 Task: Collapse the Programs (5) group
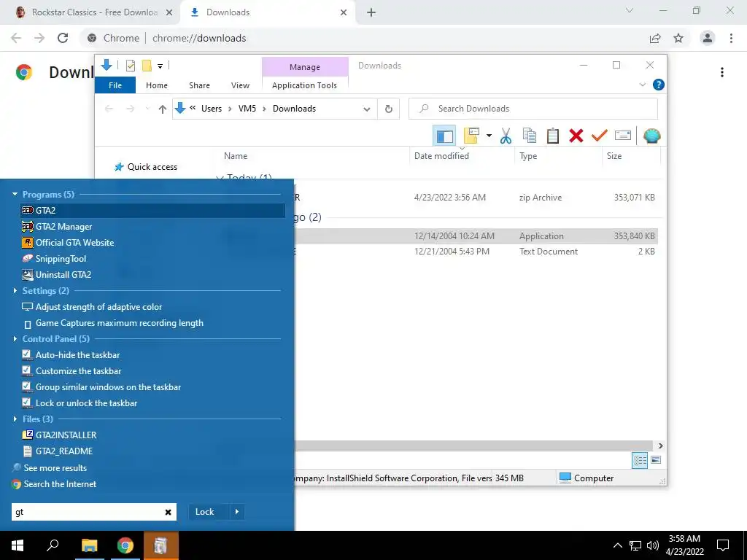coord(15,194)
